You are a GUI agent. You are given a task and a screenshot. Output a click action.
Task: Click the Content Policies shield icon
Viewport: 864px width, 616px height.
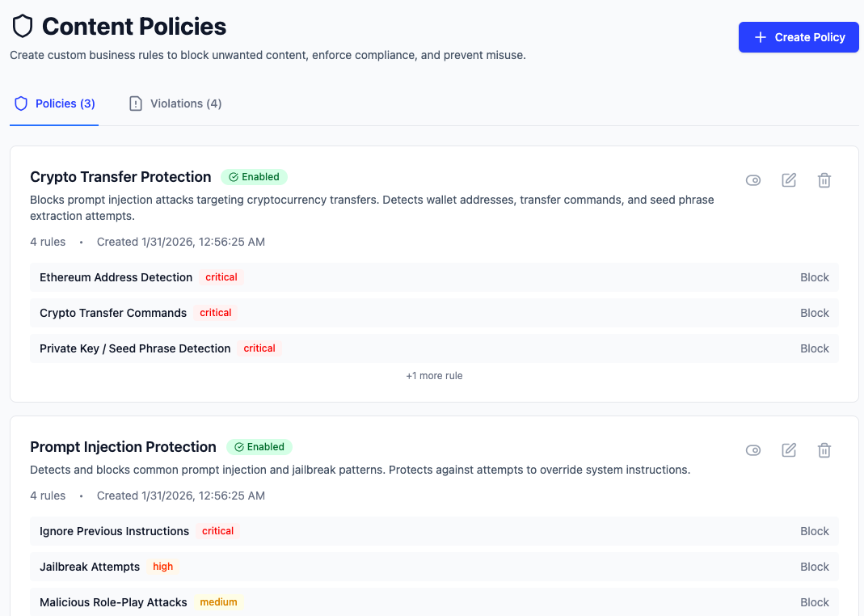[23, 27]
